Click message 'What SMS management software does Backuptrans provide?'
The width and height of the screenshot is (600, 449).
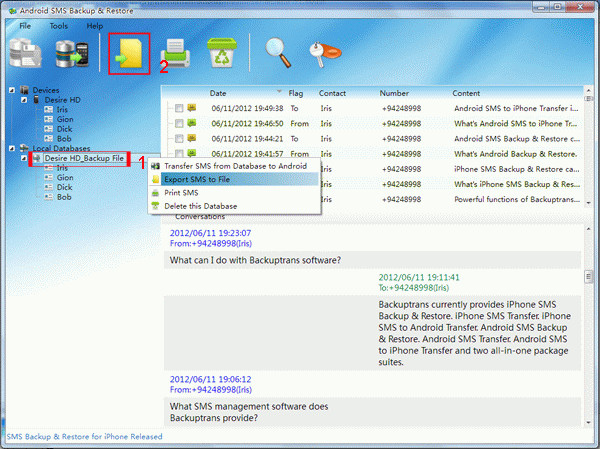[249, 412]
